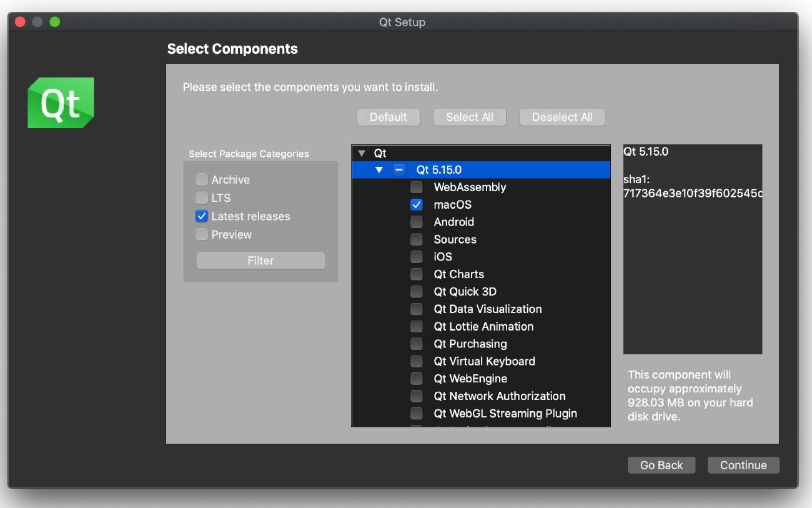812x508 pixels.
Task: Click the Select Package Categories label
Action: click(249, 154)
